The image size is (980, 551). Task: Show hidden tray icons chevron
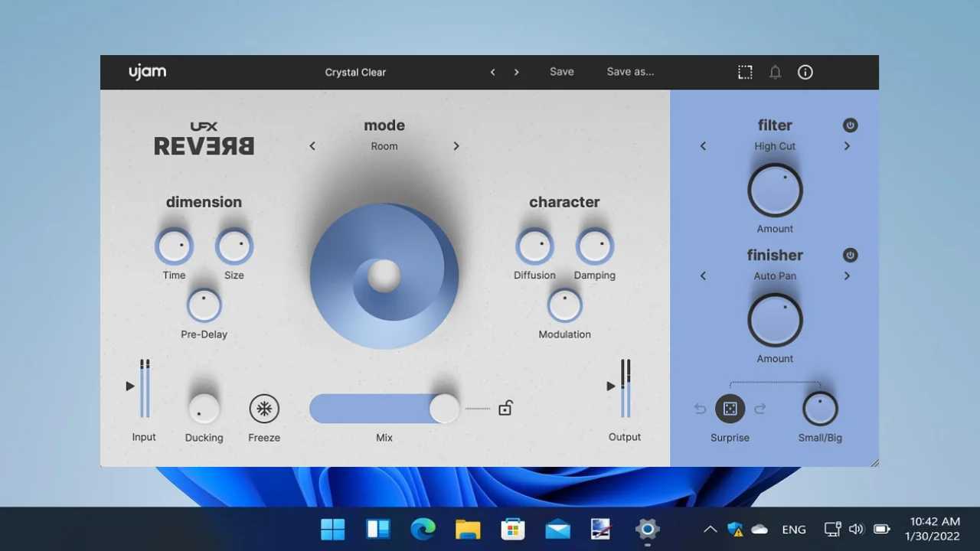(710, 529)
